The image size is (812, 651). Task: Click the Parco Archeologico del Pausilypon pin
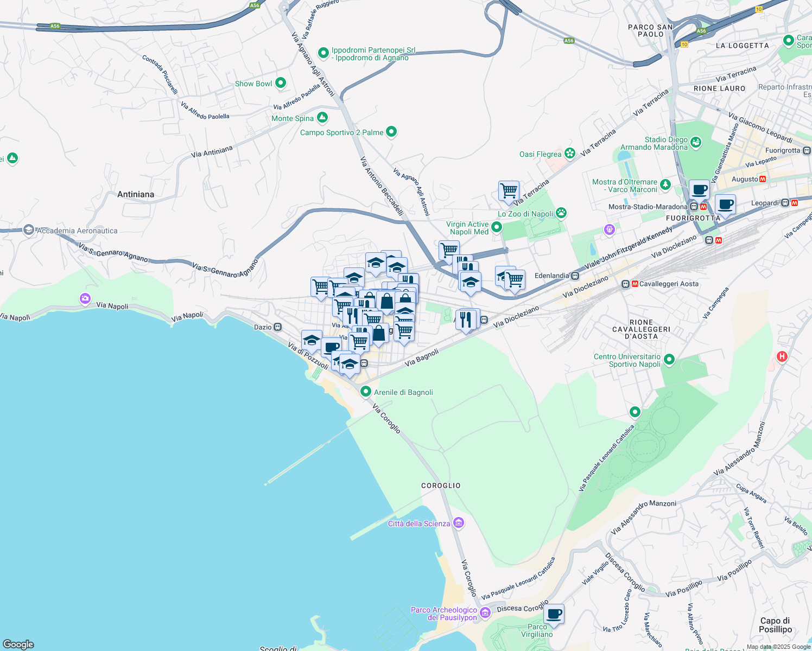[x=485, y=613]
